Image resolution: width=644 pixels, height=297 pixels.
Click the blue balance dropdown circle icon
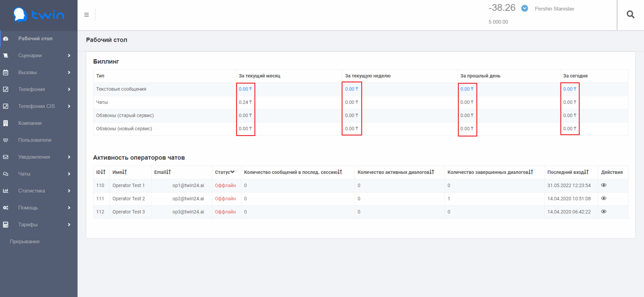coord(524,8)
